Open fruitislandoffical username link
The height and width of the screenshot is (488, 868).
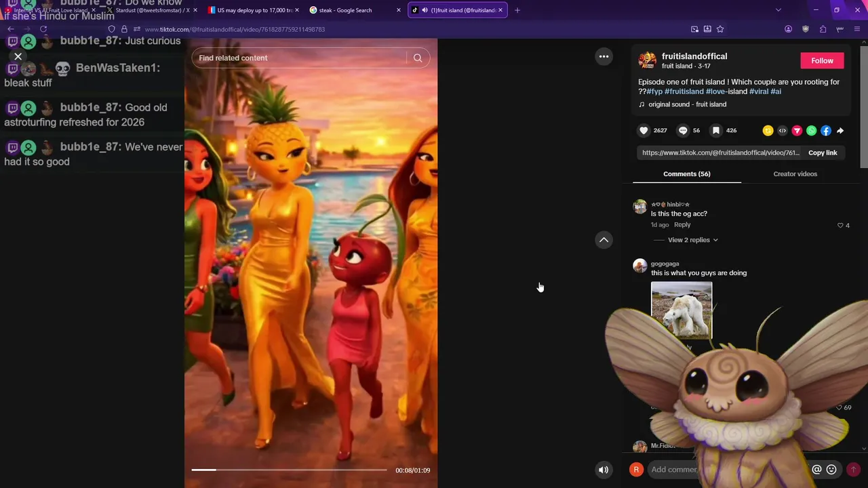pyautogui.click(x=694, y=56)
